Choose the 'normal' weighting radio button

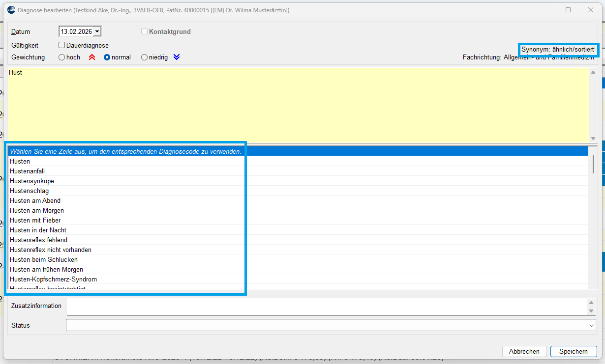pyautogui.click(x=107, y=57)
